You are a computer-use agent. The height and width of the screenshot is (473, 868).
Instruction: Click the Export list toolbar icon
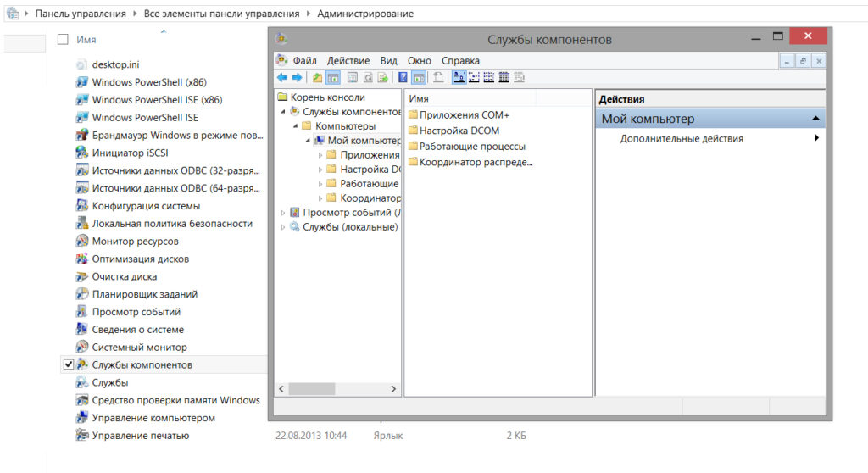pyautogui.click(x=382, y=77)
